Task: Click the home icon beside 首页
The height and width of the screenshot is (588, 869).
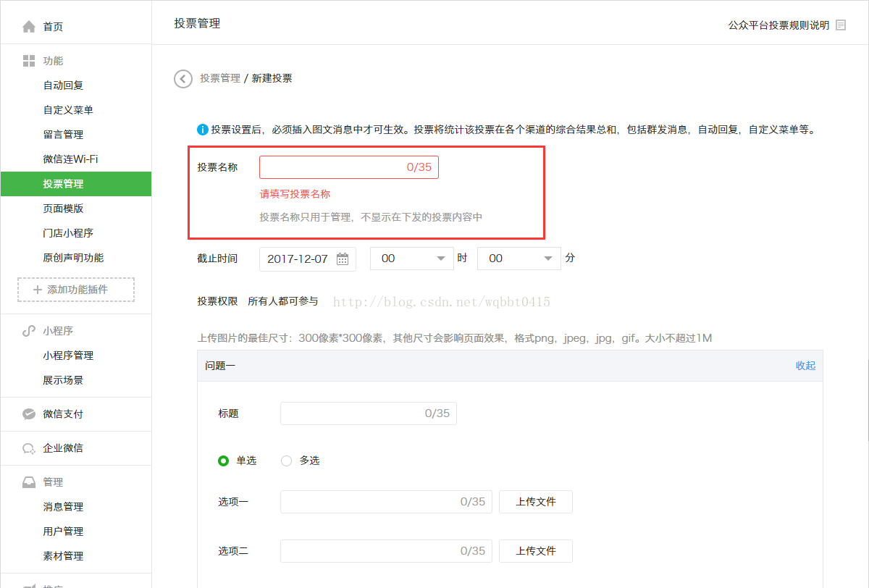Action: (29, 27)
